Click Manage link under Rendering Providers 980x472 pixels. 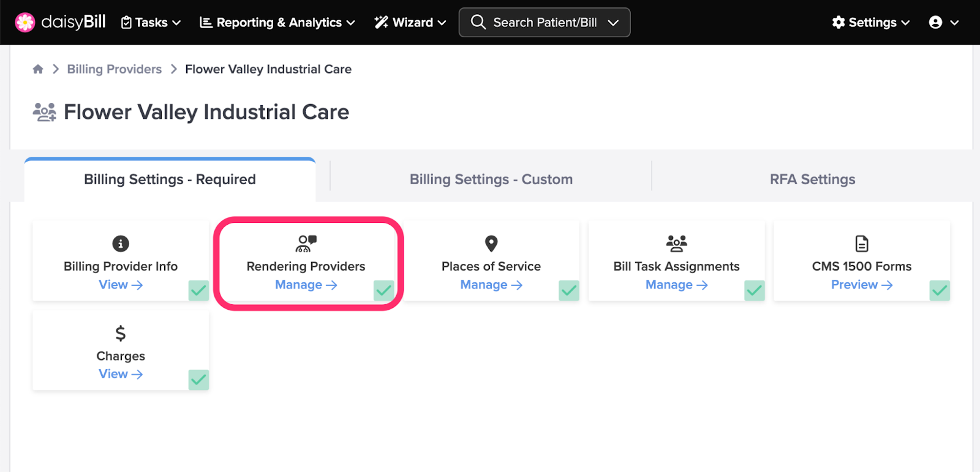pos(306,285)
